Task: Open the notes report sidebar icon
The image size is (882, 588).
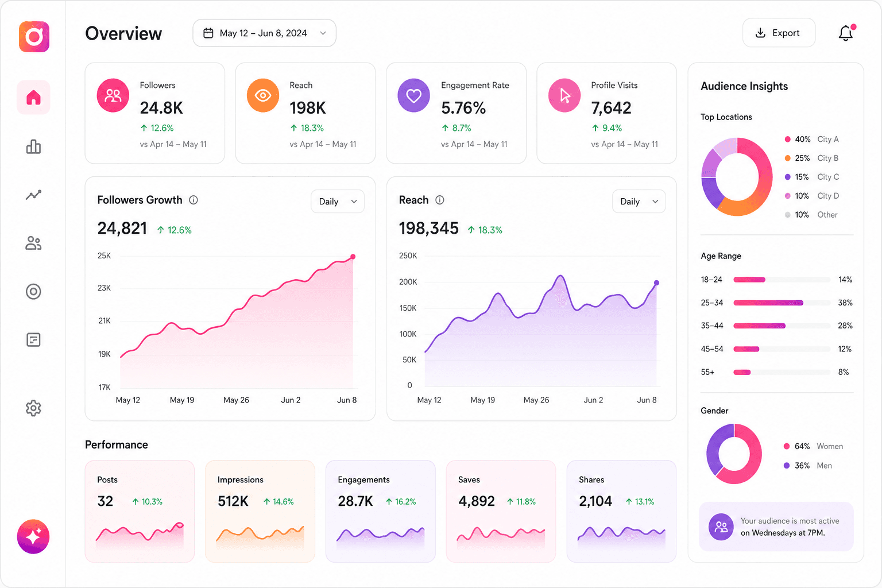Action: click(x=33, y=340)
